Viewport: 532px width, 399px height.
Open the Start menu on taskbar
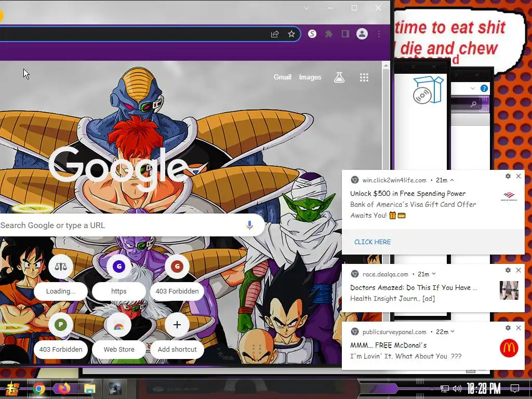11,389
